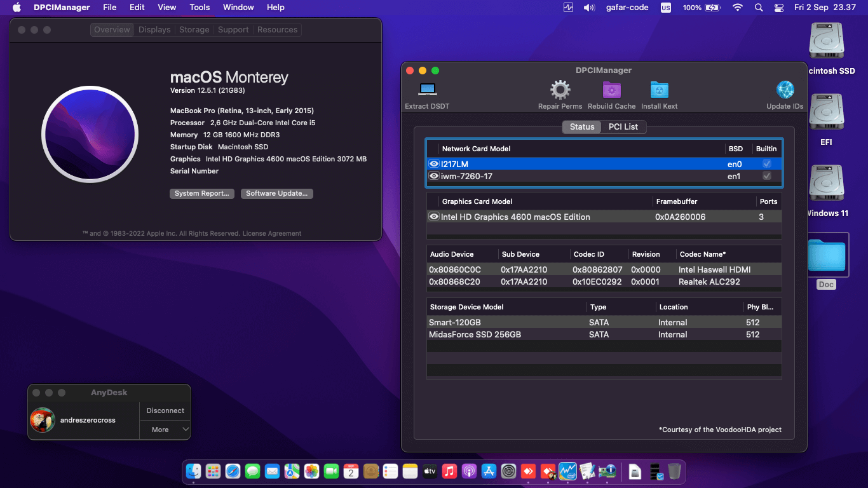Viewport: 868px width, 488px height.
Task: Open the License Agreement link
Action: (x=272, y=234)
